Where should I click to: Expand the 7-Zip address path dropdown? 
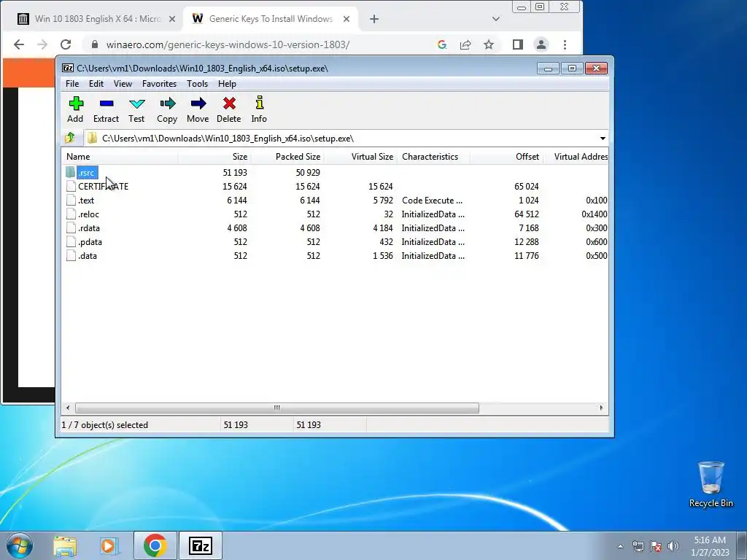pyautogui.click(x=603, y=138)
